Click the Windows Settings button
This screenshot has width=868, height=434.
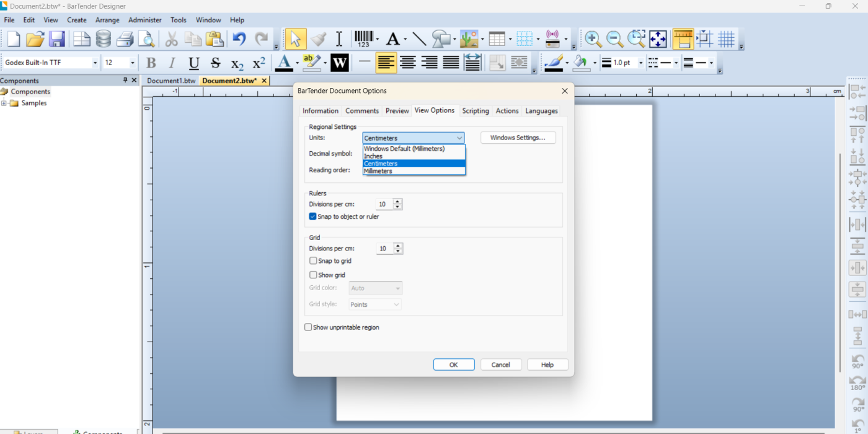click(518, 138)
